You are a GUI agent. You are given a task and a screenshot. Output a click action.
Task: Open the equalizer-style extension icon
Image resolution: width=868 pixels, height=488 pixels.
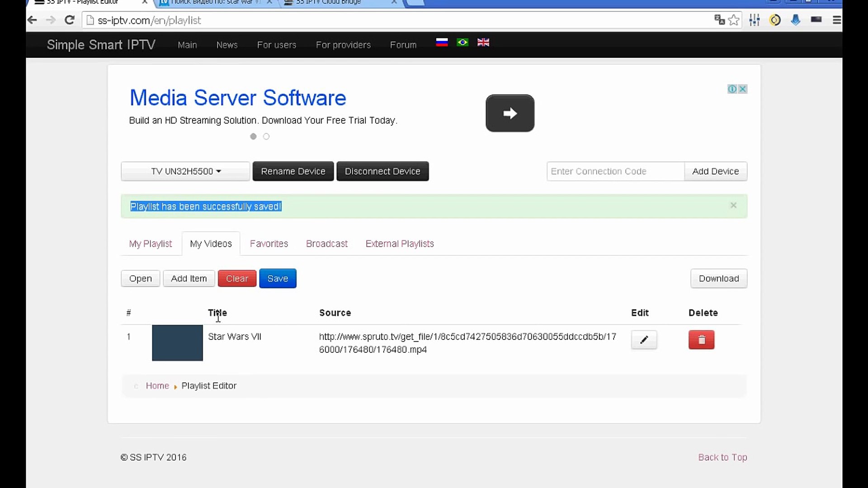[x=755, y=20]
